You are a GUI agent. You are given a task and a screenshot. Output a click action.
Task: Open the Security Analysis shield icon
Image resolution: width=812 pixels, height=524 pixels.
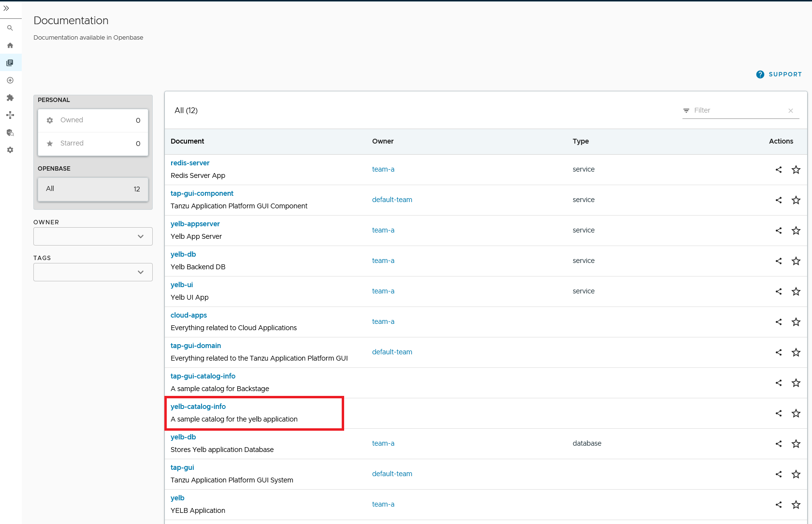pos(10,132)
